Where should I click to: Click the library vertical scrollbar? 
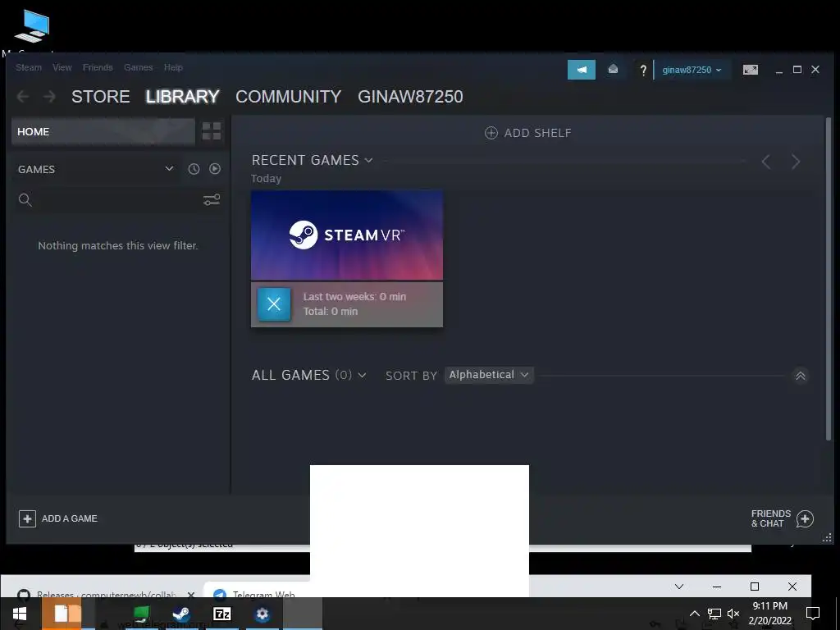828,279
